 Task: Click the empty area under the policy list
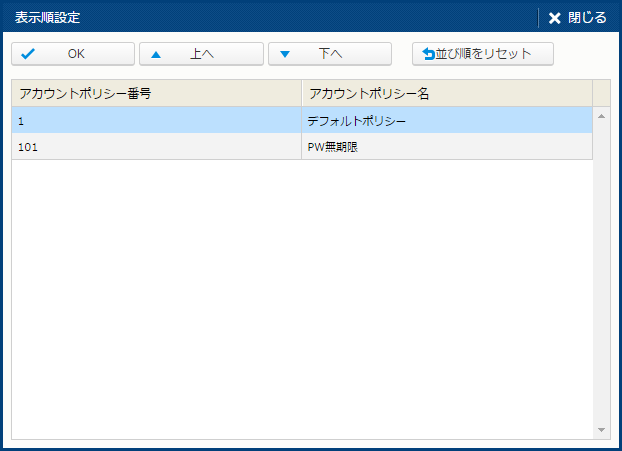pos(302,299)
